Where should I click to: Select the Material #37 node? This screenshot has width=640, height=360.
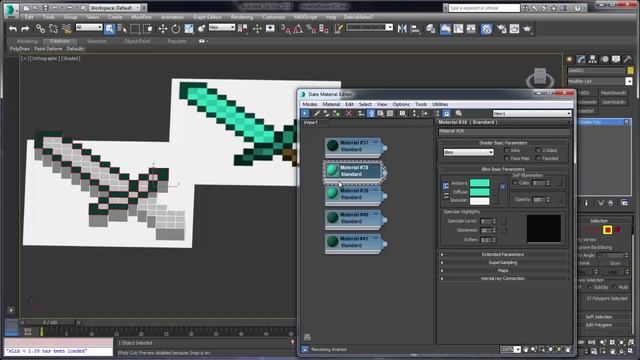click(353, 147)
